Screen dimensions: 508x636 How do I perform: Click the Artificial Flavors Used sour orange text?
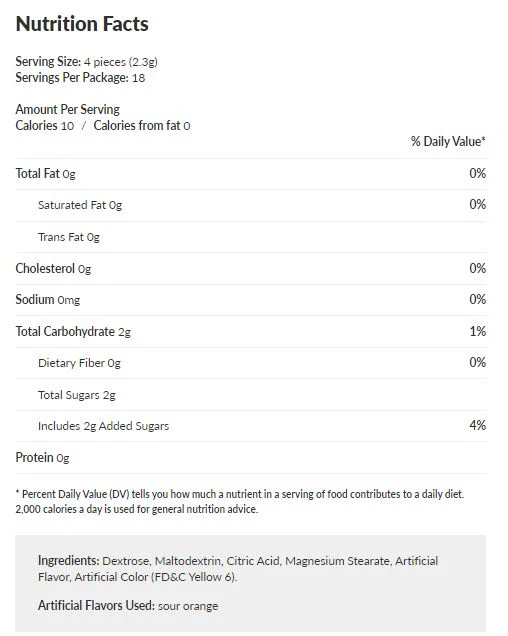[128, 606]
